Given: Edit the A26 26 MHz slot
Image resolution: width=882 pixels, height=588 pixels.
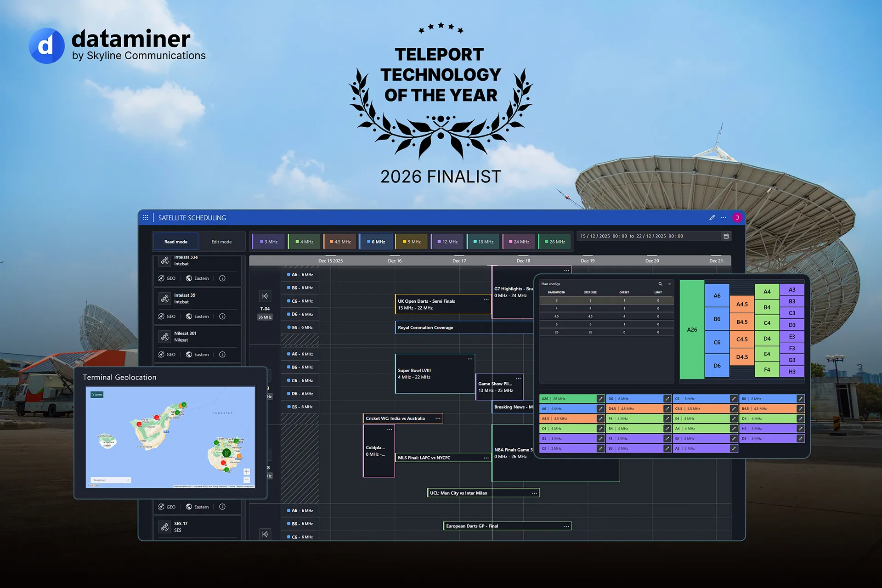Looking at the screenshot, I should 600,399.
